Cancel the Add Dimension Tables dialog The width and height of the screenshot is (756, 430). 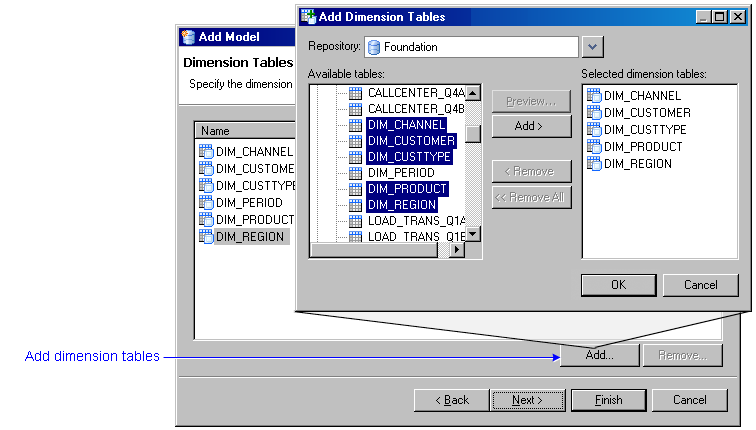point(700,285)
